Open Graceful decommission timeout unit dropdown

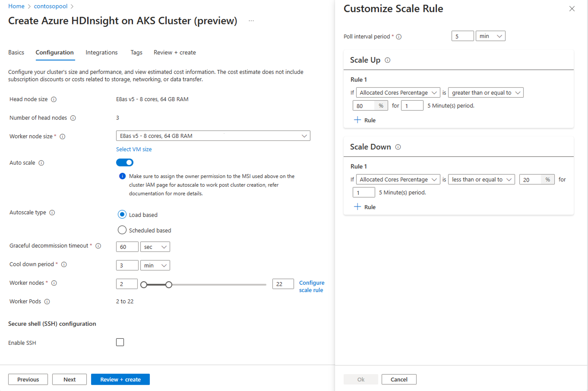pos(155,247)
